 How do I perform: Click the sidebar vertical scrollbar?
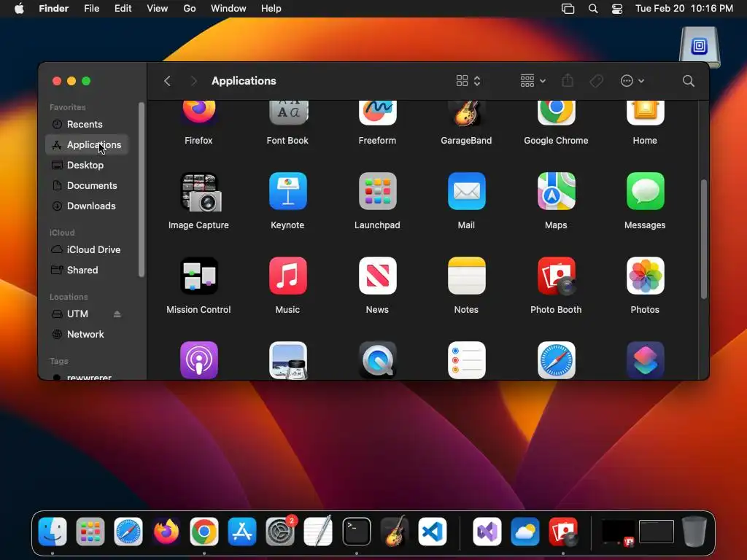tap(142, 189)
